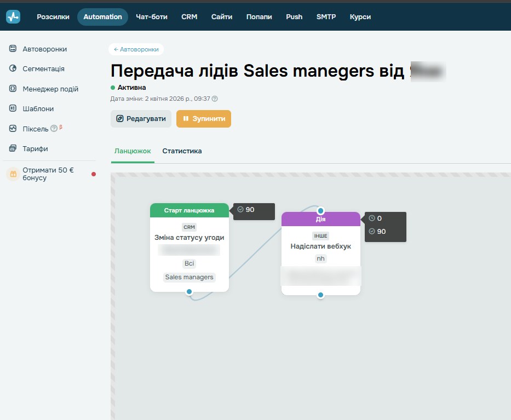Navigate to Сайти
The image size is (511, 420).
[x=222, y=17]
